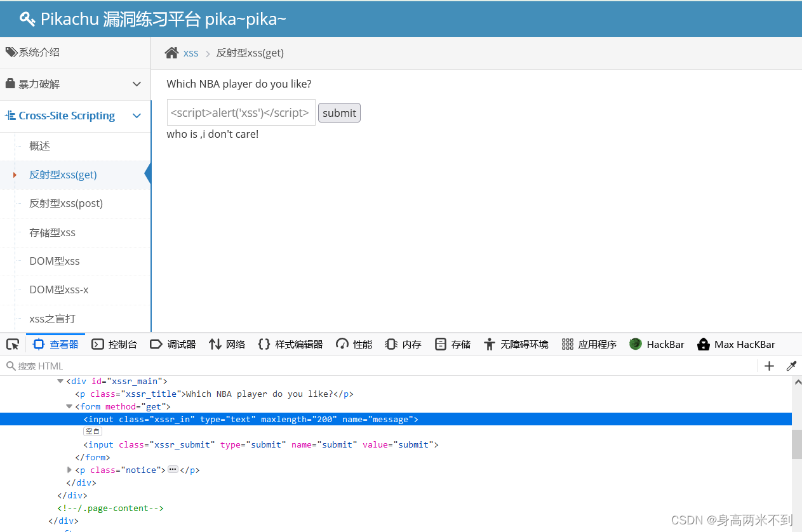Click the "who is ,i don't care!" text
This screenshot has width=802, height=532.
[x=213, y=134]
